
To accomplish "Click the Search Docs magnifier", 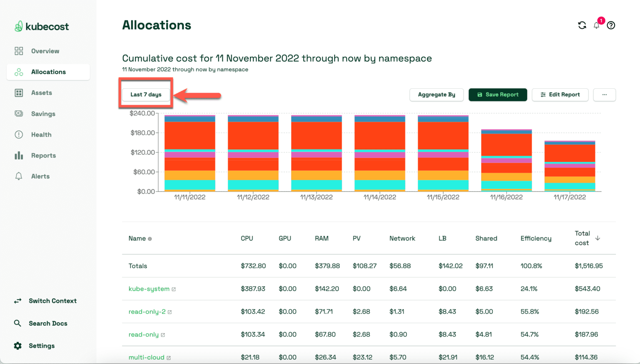I will [x=17, y=323].
